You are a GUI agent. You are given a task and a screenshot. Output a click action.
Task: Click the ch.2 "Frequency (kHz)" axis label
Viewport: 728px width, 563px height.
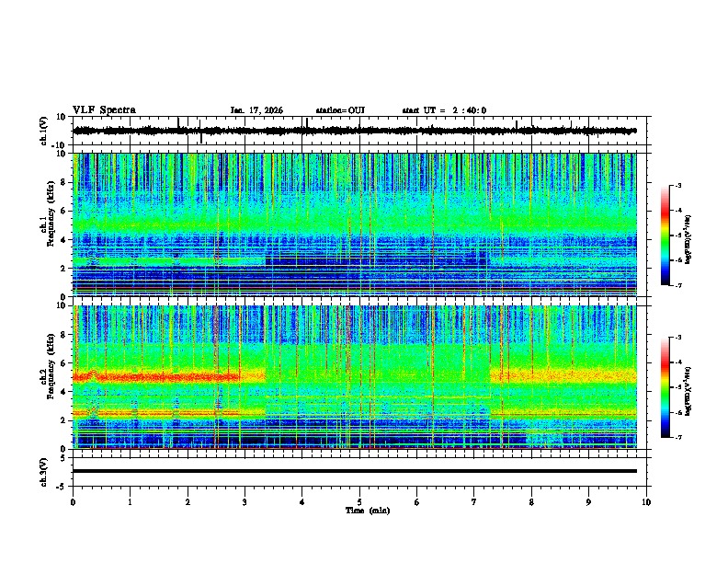pos(51,366)
